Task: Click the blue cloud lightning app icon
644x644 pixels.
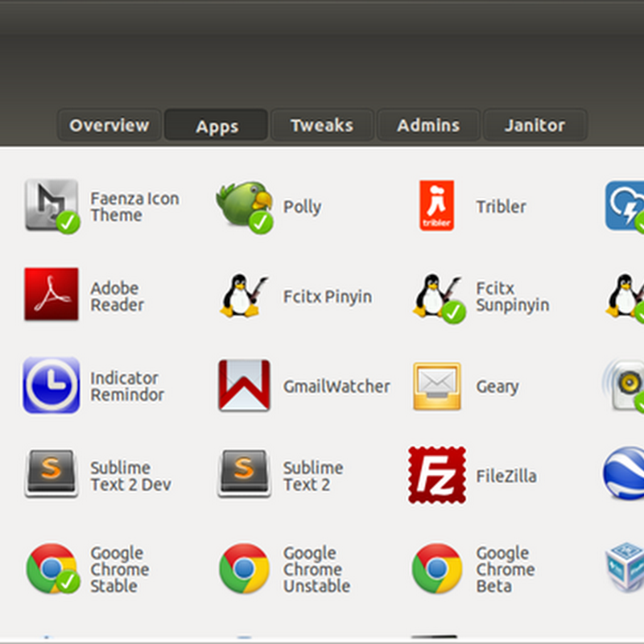Action: tap(625, 206)
